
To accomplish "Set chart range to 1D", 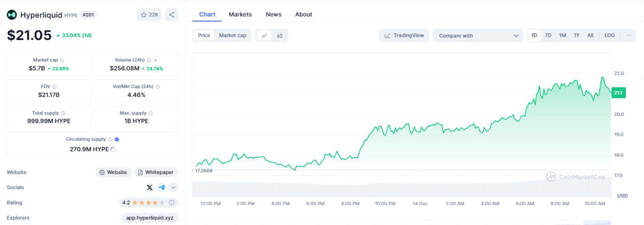I will (534, 35).
